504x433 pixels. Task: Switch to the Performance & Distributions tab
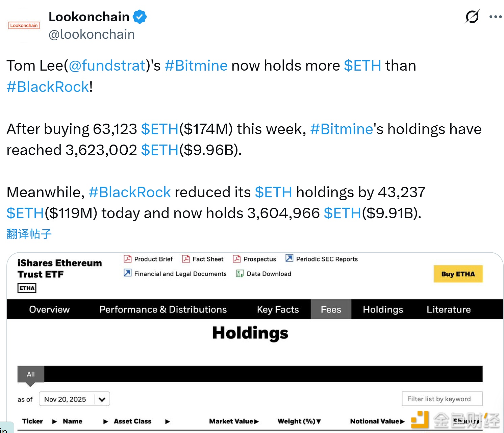[163, 309]
